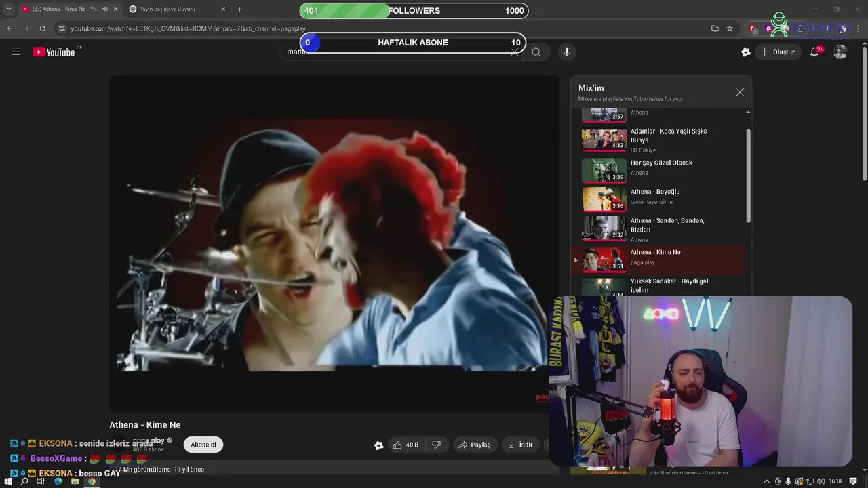Viewport: 868px width, 488px height.
Task: Bookmark this page with the star icon
Action: [x=730, y=28]
